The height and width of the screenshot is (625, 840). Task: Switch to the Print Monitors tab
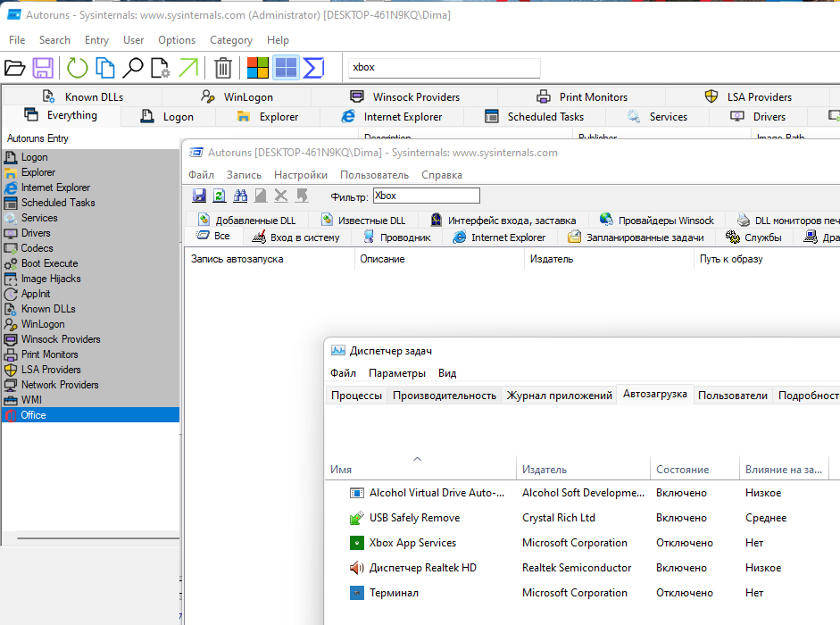click(582, 97)
